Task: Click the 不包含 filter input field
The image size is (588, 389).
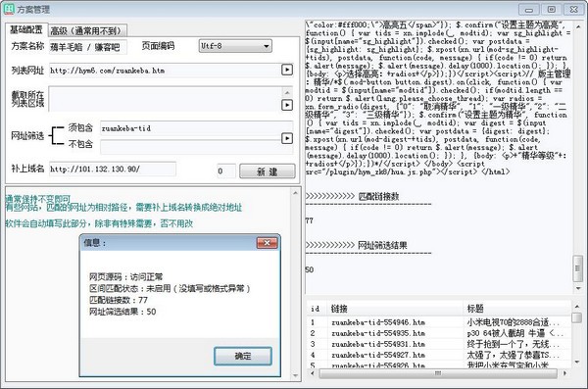Action: coord(197,147)
